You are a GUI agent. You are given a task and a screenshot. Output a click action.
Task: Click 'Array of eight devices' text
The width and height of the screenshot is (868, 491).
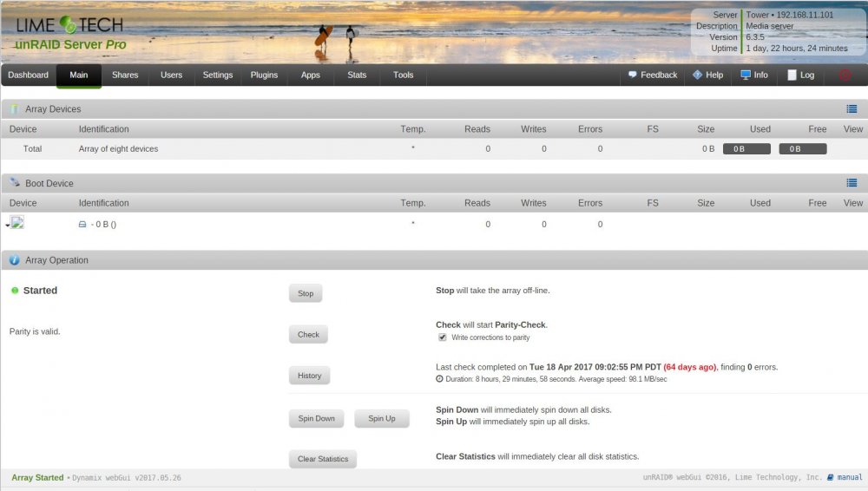tap(118, 148)
